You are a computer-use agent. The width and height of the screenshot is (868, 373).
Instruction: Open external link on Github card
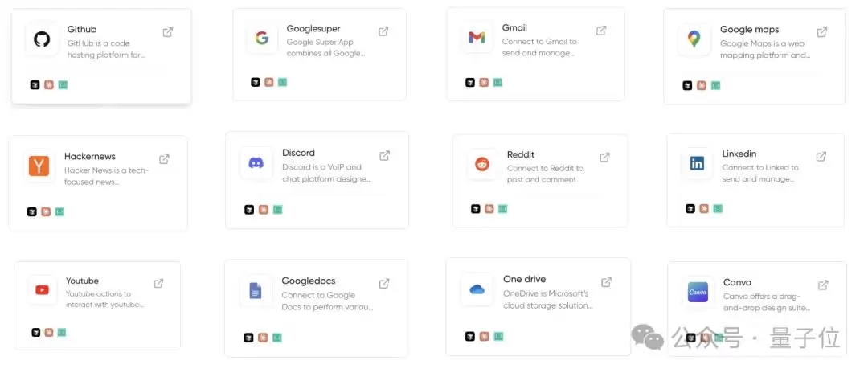[168, 32]
